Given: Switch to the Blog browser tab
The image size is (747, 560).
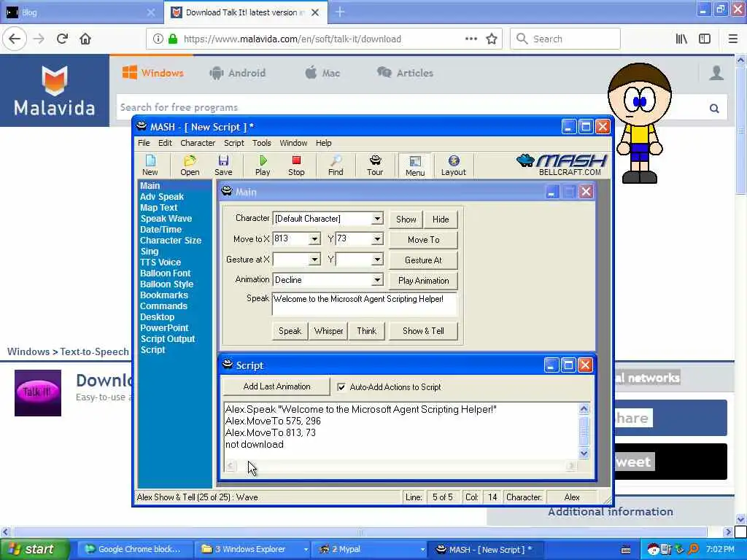Looking at the screenshot, I should [x=81, y=12].
